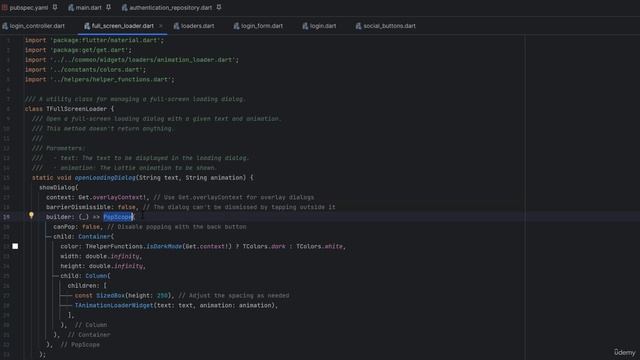Click 'height: double.infinity' line

point(103,266)
